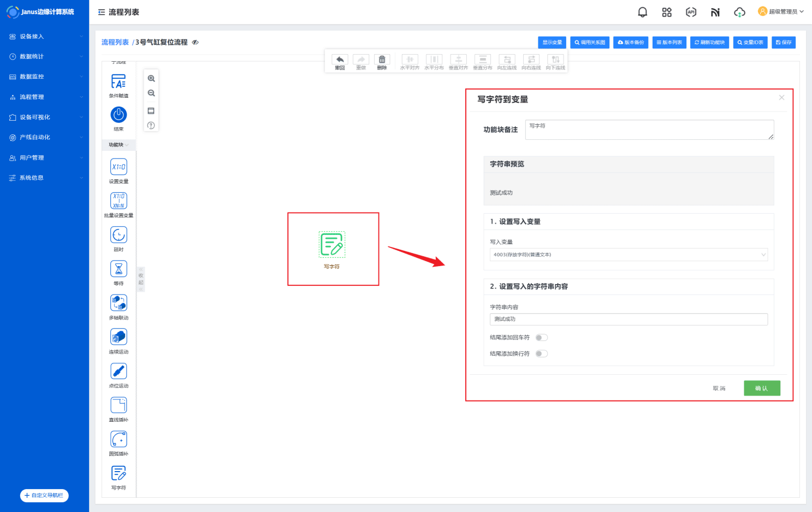Click the green 确认 button
Screen dimensions: 812x512
tap(761, 388)
